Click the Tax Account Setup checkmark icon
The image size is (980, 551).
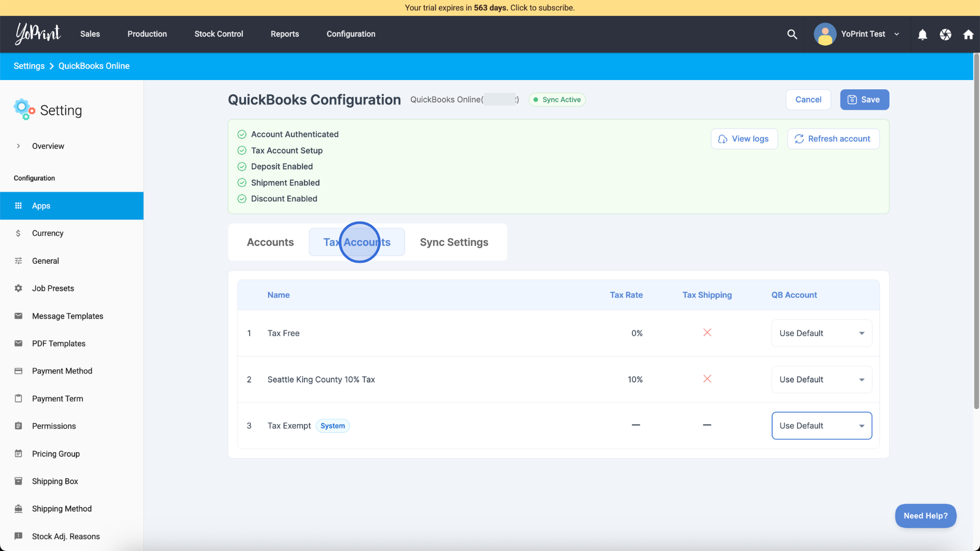pos(242,151)
